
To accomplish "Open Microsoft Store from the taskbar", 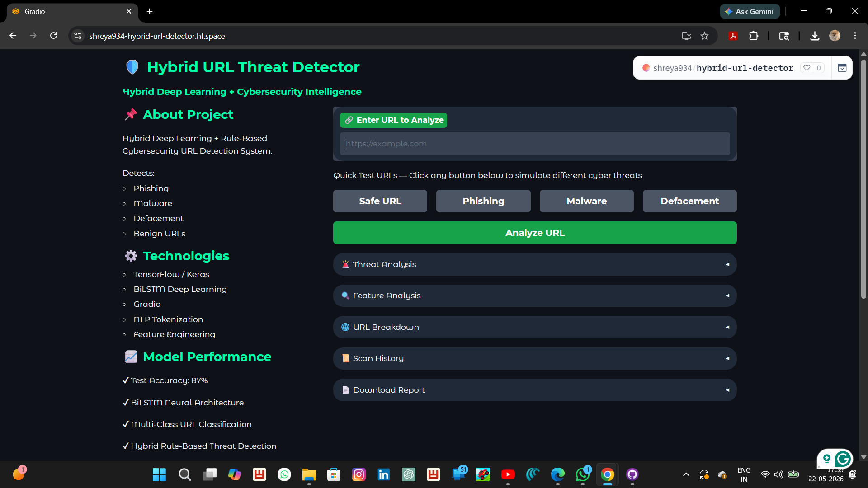I will tap(334, 474).
